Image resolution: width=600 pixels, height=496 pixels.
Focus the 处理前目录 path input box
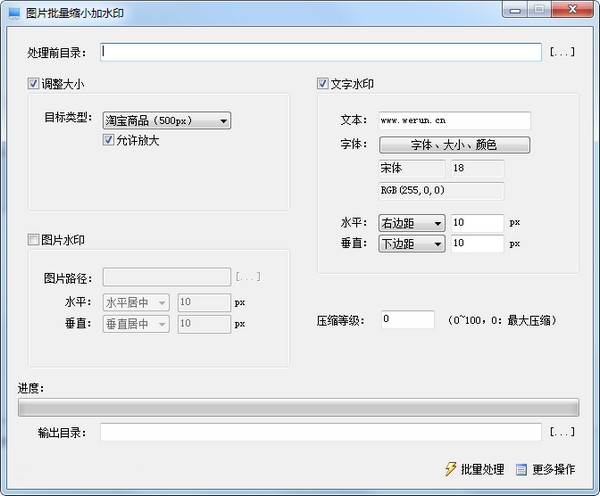pyautogui.click(x=320, y=52)
